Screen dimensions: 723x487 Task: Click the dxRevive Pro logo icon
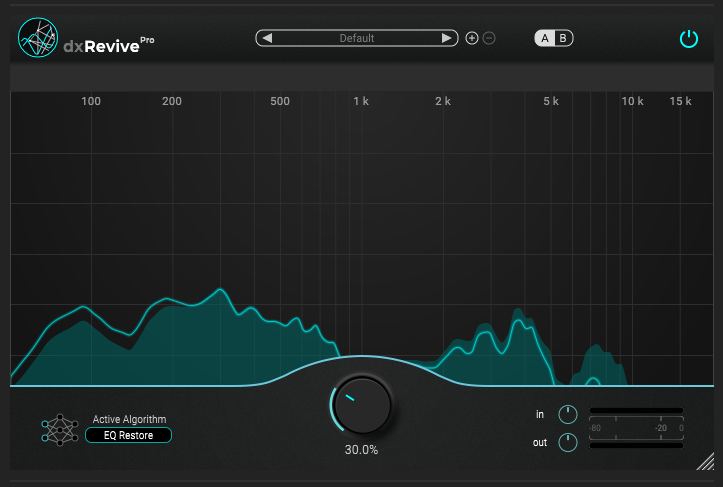coord(38,38)
